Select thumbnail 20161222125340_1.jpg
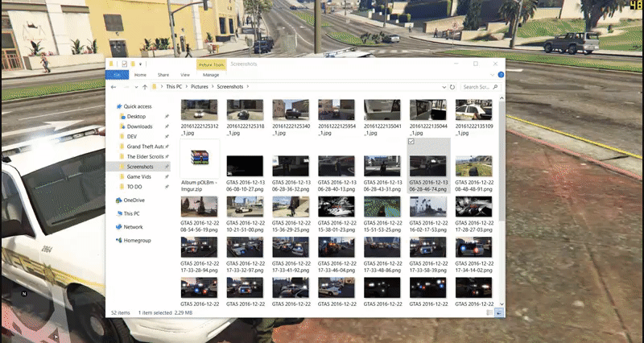 pos(291,110)
